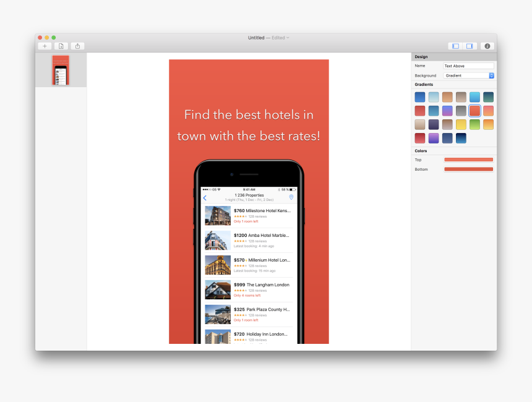
Task: Click the info inspector icon
Action: 487,46
